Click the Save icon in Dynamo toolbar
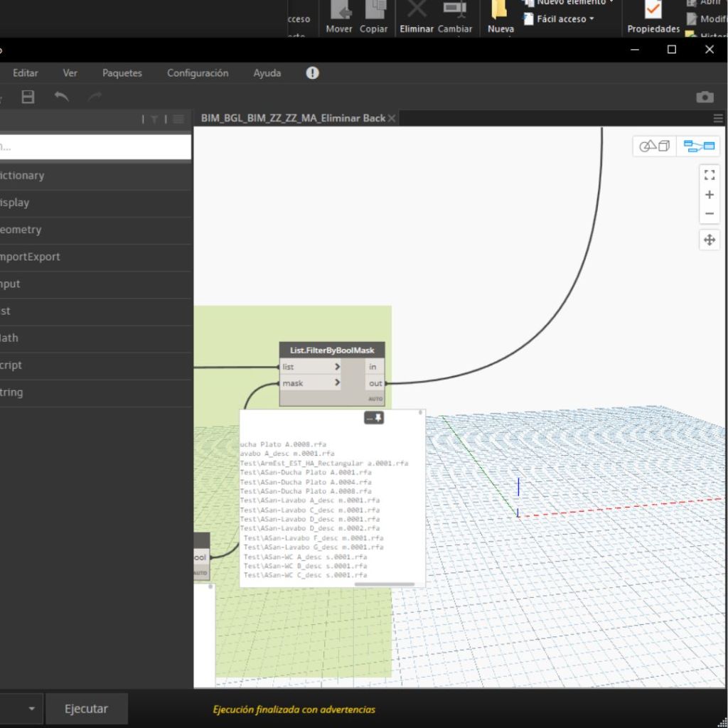The image size is (728, 728). pyautogui.click(x=28, y=97)
